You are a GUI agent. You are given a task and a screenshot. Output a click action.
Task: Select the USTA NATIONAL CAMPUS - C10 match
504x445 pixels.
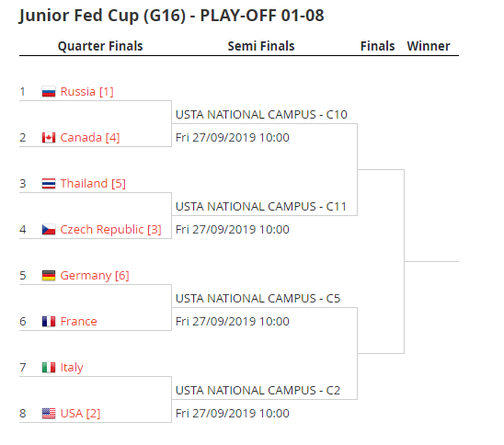pyautogui.click(x=261, y=115)
